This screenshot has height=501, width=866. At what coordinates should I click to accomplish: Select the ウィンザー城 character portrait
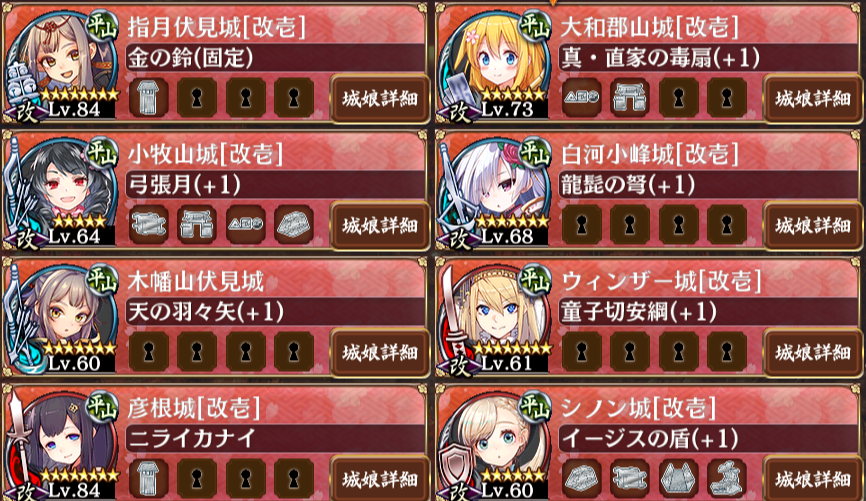(494, 318)
